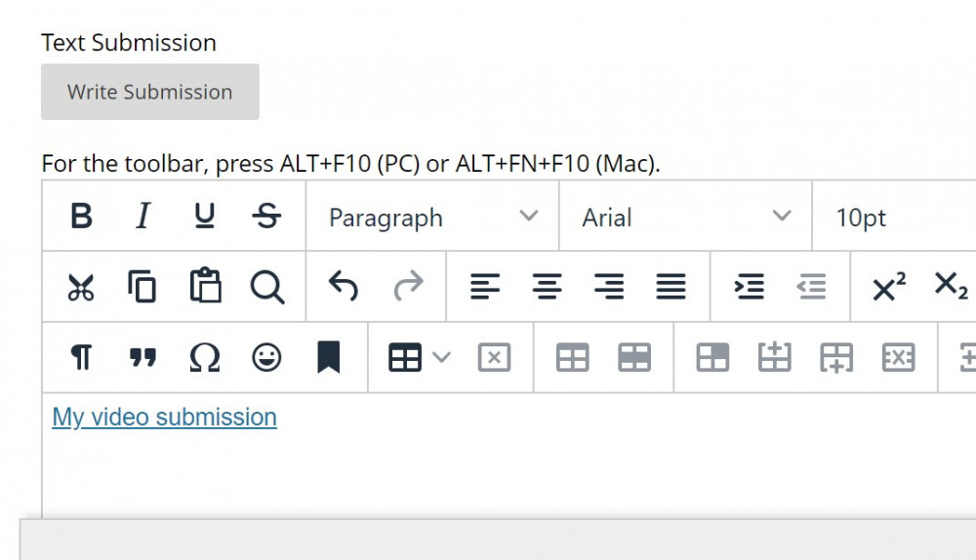Insert special character with Omega icon
The image size is (976, 560).
pyautogui.click(x=204, y=358)
